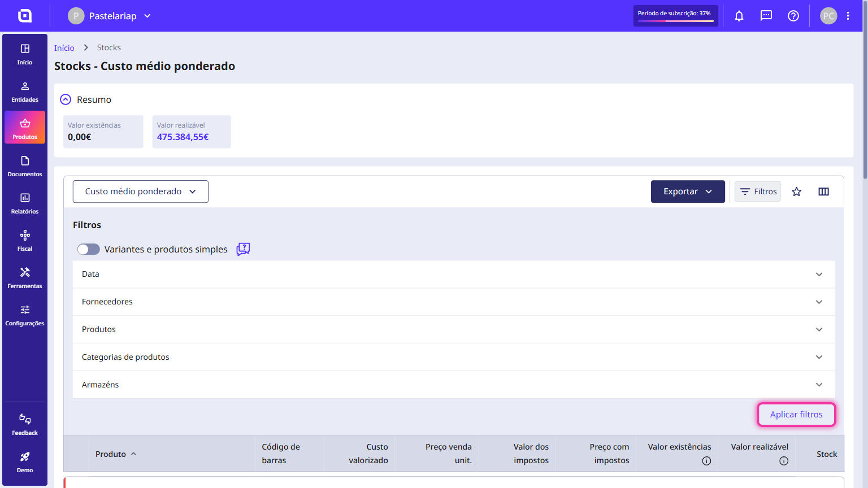Open Relatórios in the sidebar
The height and width of the screenshot is (488, 868).
point(25,204)
